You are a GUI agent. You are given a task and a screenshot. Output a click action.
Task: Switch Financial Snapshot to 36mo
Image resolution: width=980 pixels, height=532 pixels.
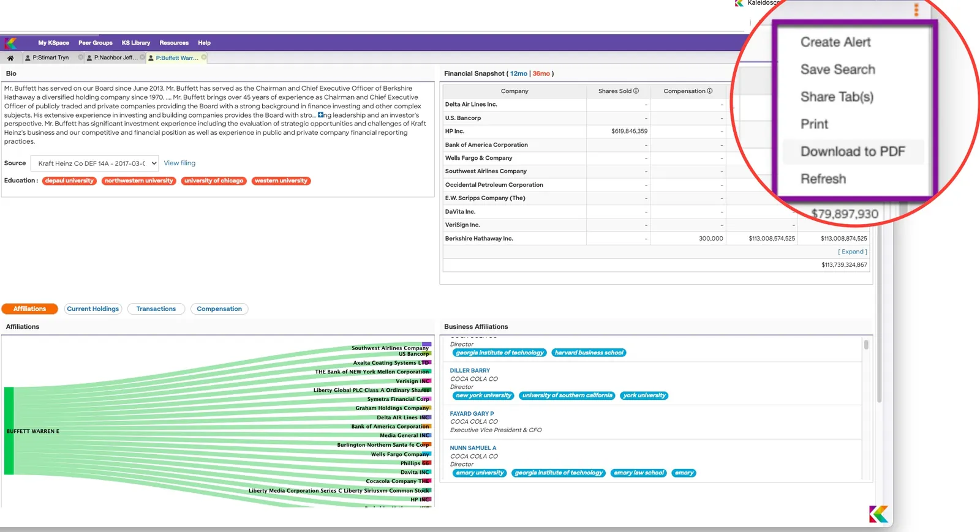(x=541, y=74)
